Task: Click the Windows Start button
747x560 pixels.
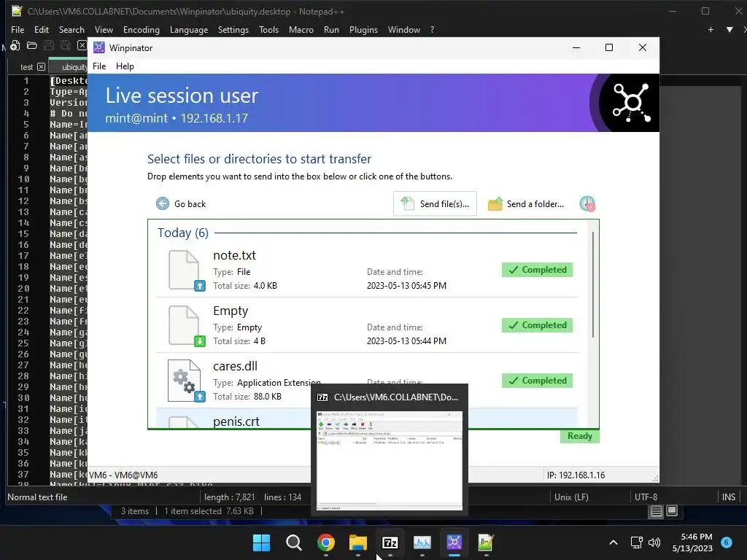Action: click(261, 542)
